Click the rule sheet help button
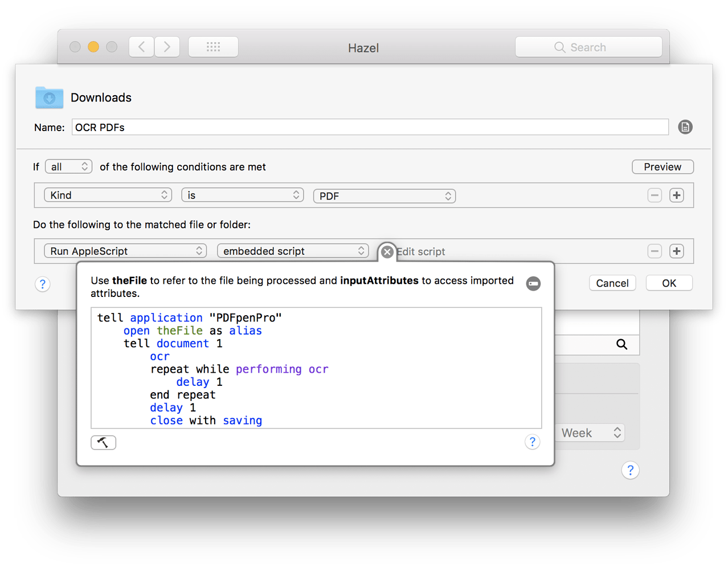Viewport: 728px width, 570px height. coord(43,284)
